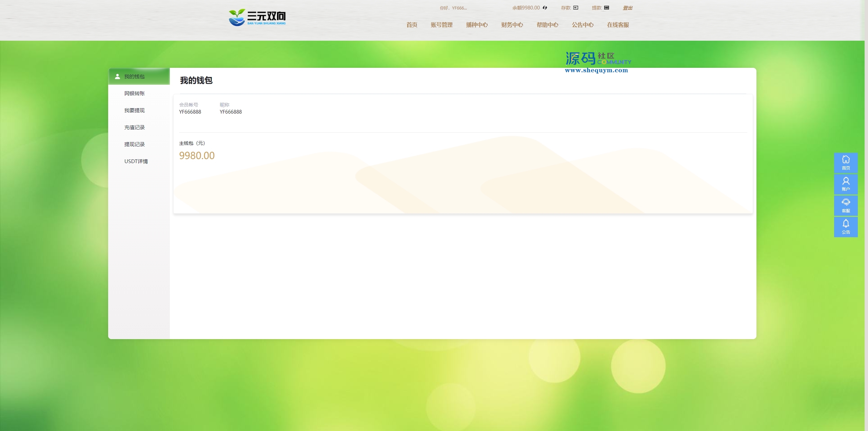
Task: Click the 登出 logout link
Action: pyautogui.click(x=627, y=8)
